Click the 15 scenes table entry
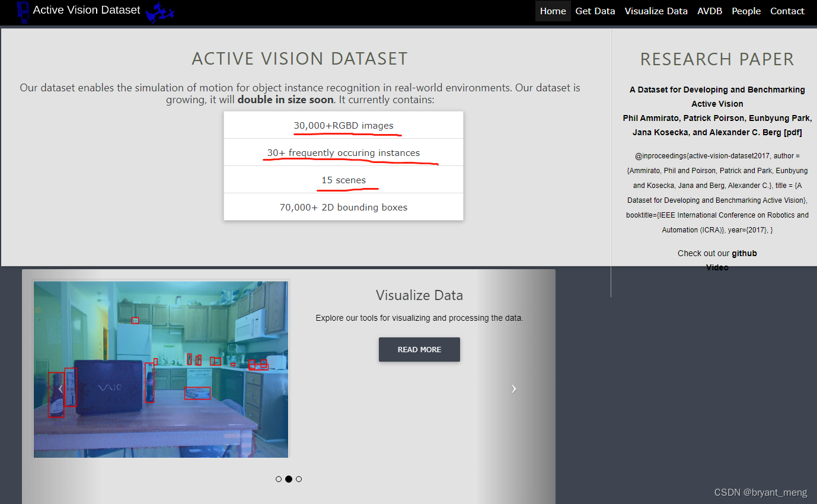 pyautogui.click(x=343, y=180)
